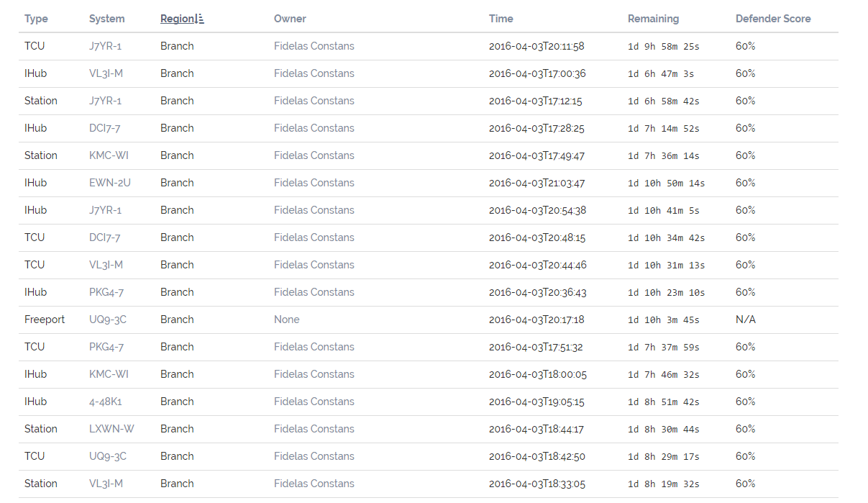Click Station type in the LXWN-W row
This screenshot has height=503, width=868.
click(x=41, y=429)
